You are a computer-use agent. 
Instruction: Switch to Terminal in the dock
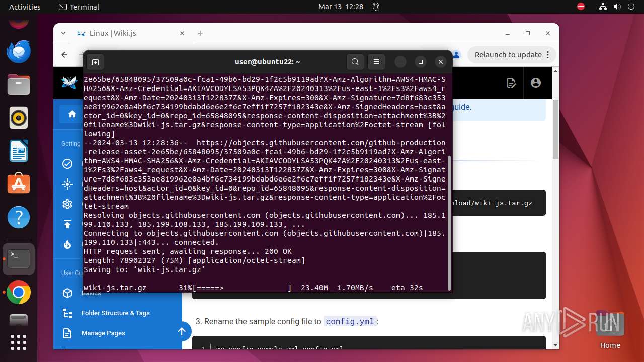tap(19, 259)
